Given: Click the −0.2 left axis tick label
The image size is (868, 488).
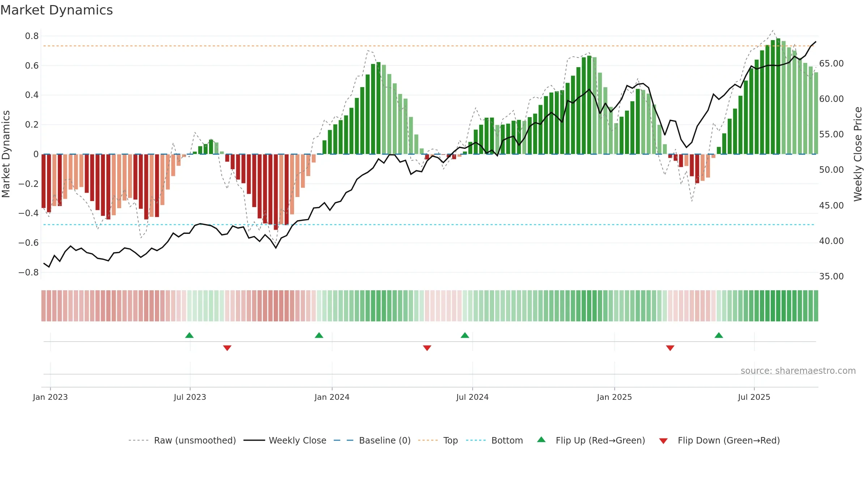Looking at the screenshot, I should [x=29, y=184].
